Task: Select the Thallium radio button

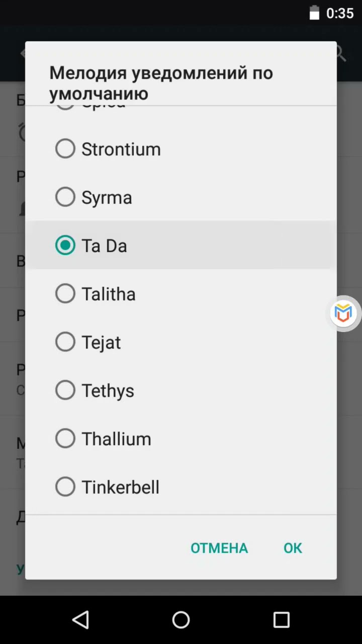Action: [65, 439]
